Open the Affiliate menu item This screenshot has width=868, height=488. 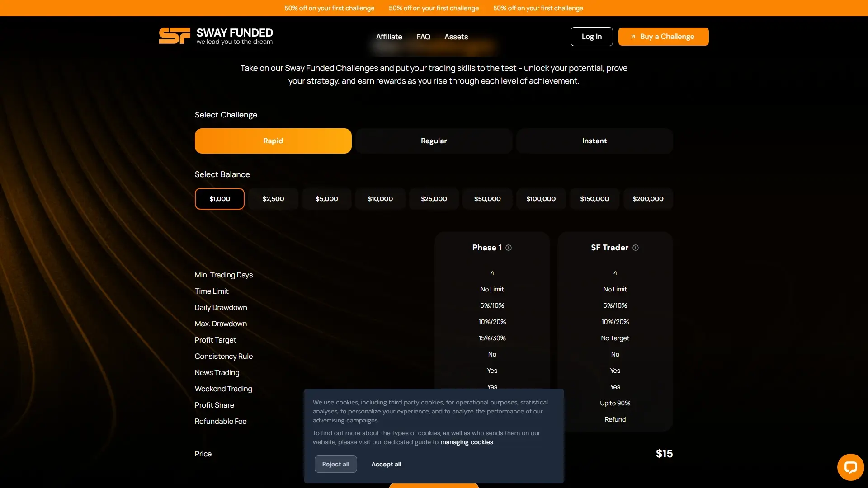(x=389, y=37)
